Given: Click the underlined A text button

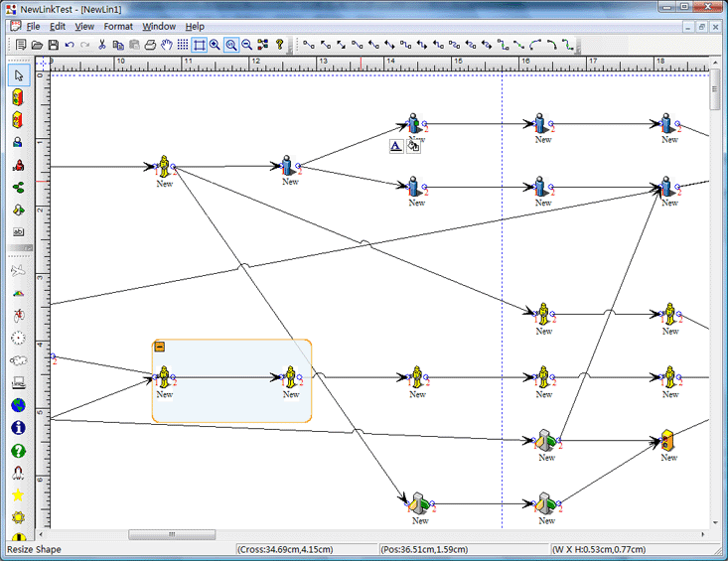Looking at the screenshot, I should [396, 146].
